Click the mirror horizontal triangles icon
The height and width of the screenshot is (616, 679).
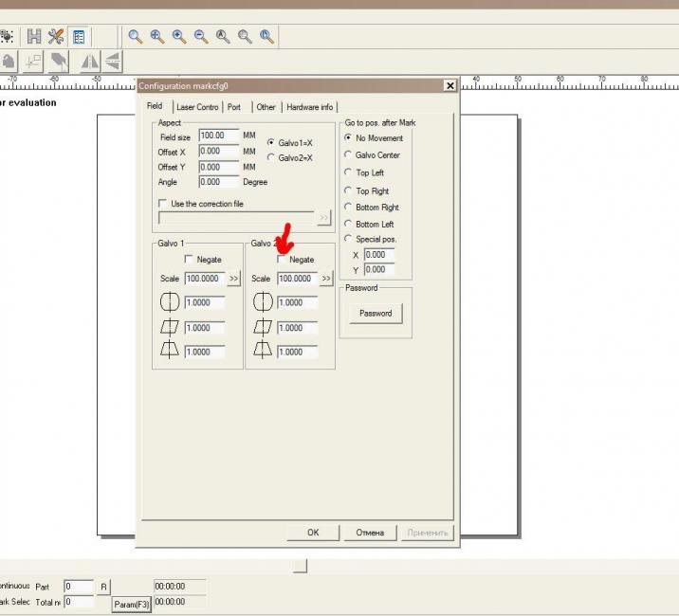pos(90,62)
